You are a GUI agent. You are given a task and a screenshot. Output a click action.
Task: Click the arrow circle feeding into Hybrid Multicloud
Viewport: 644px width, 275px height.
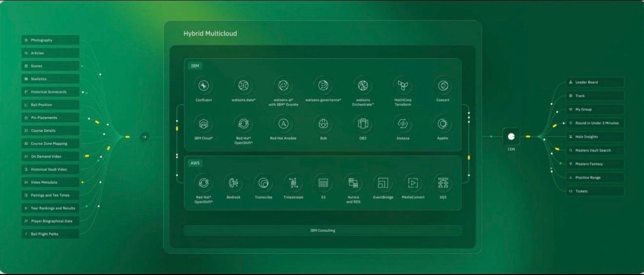click(144, 137)
